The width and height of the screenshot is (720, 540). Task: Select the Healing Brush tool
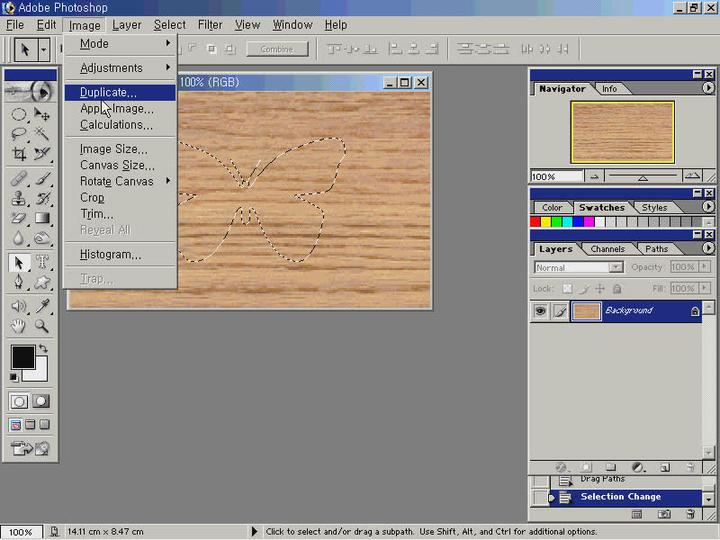19,179
